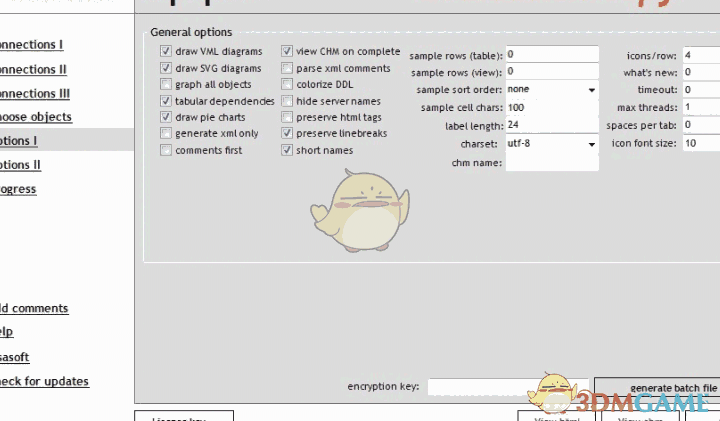Screen dimensions: 720x421
Task: Click the chm name text box
Action: click(552, 163)
